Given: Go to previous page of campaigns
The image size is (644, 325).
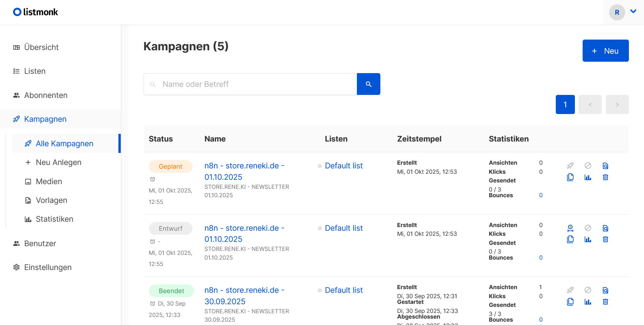Looking at the screenshot, I should pyautogui.click(x=590, y=105).
